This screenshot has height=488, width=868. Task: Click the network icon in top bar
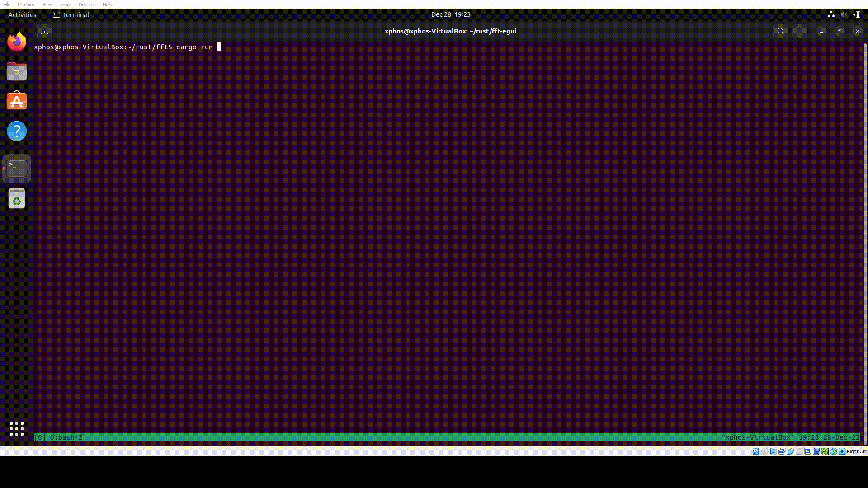click(831, 14)
